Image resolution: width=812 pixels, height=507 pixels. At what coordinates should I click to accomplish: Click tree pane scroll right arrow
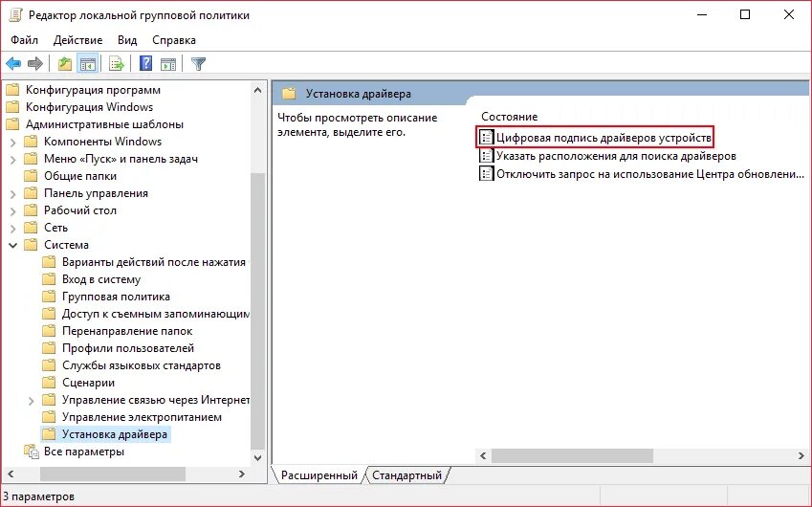click(x=241, y=474)
